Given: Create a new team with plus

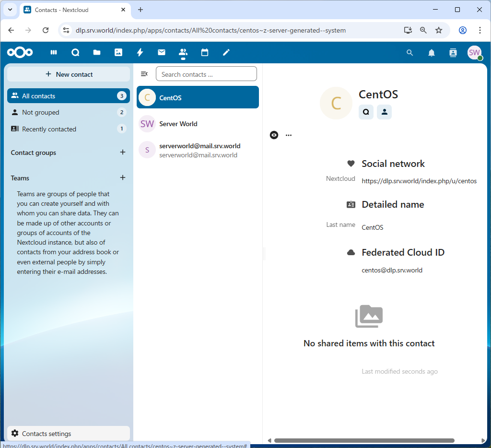Looking at the screenshot, I should [x=123, y=177].
